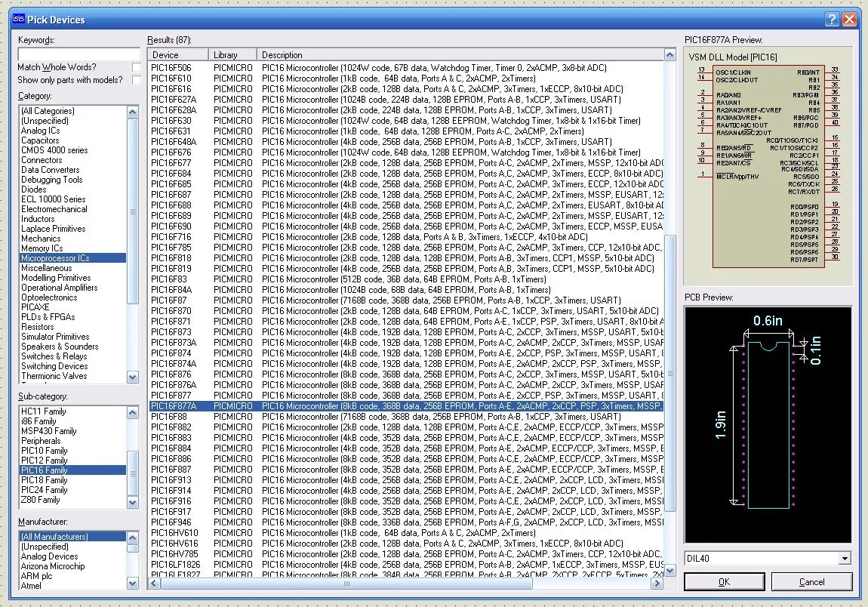
Task: Click the Cancel button
Action: point(811,581)
